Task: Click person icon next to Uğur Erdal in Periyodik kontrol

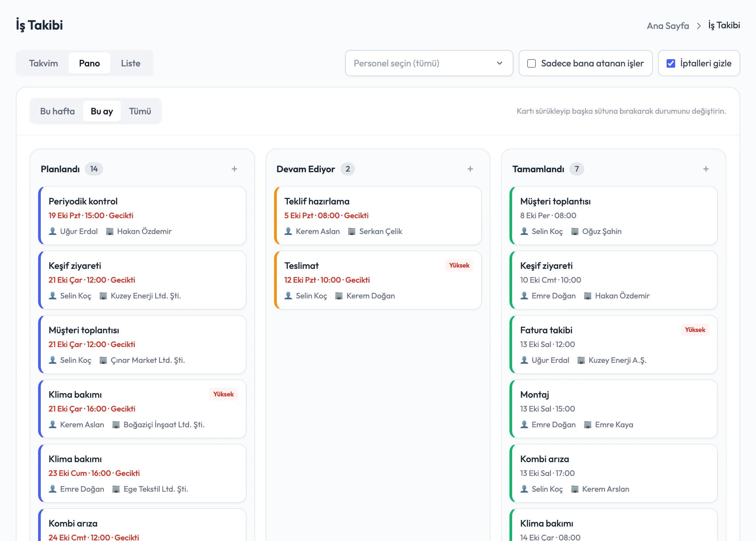Action: click(53, 231)
